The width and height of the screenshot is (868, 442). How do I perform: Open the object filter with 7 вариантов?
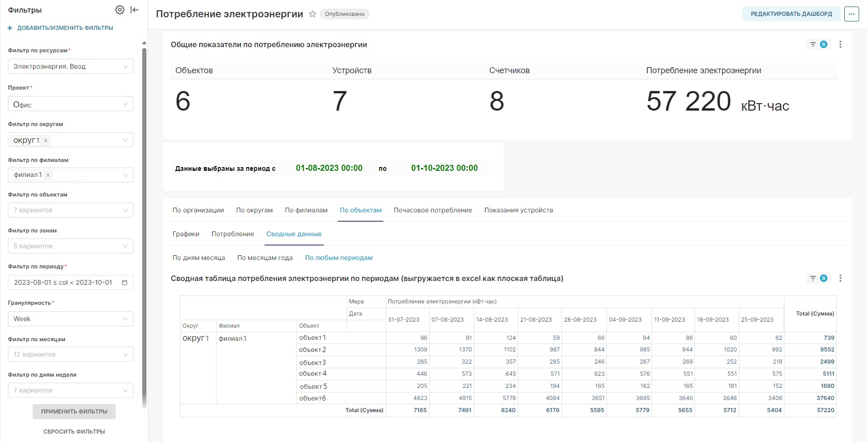(x=70, y=210)
